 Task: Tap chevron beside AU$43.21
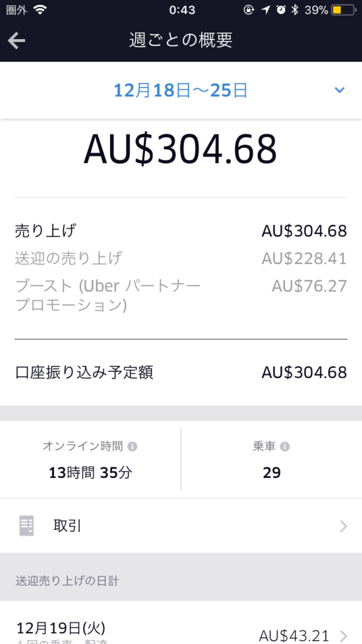344,635
